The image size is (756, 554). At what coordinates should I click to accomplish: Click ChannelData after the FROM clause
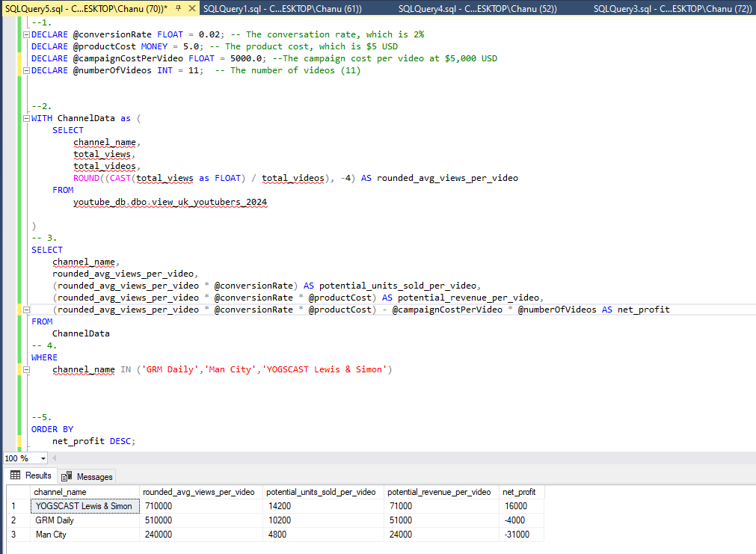(81, 333)
